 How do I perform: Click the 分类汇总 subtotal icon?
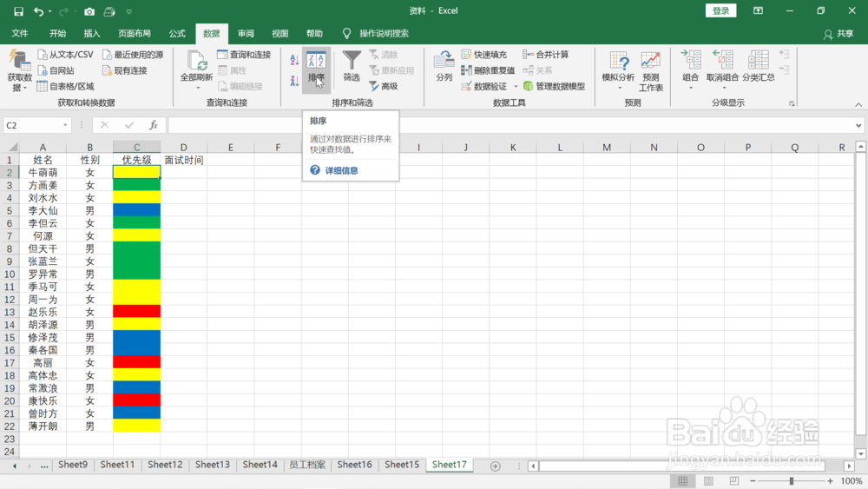click(x=759, y=67)
